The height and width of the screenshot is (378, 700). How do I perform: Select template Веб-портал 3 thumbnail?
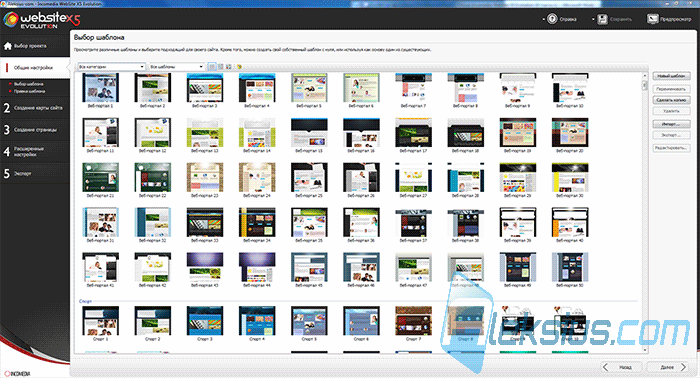click(x=205, y=88)
